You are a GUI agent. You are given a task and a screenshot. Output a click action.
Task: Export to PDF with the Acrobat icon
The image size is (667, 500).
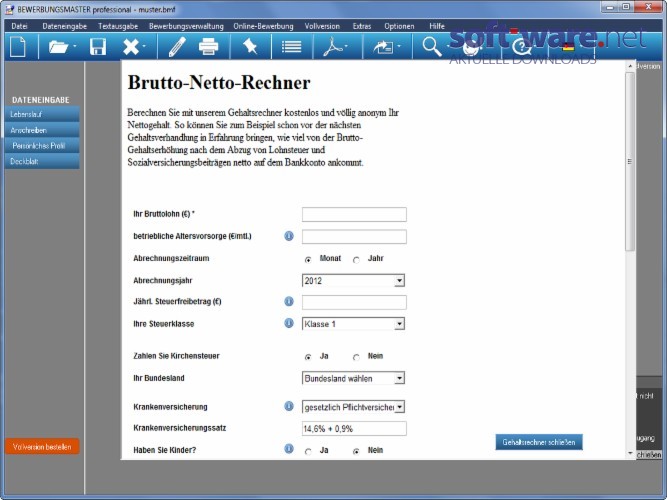332,46
